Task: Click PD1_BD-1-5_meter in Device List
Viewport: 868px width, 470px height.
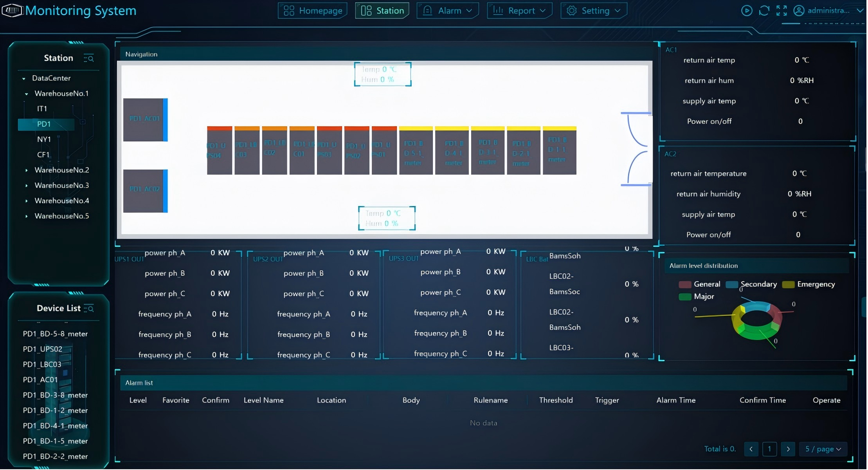Action: (55, 441)
